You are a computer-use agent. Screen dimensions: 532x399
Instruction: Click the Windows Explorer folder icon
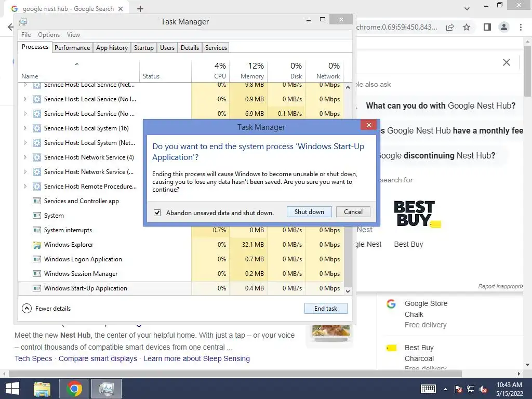[x=37, y=245]
